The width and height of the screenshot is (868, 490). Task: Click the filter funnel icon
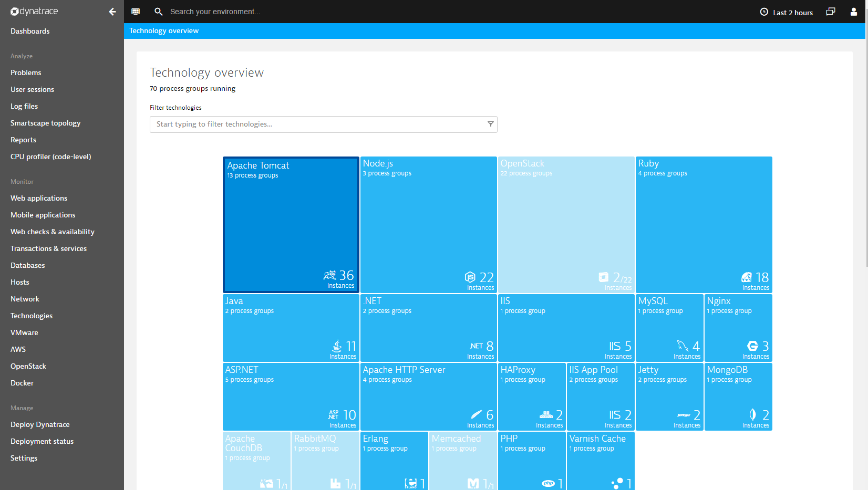click(490, 124)
